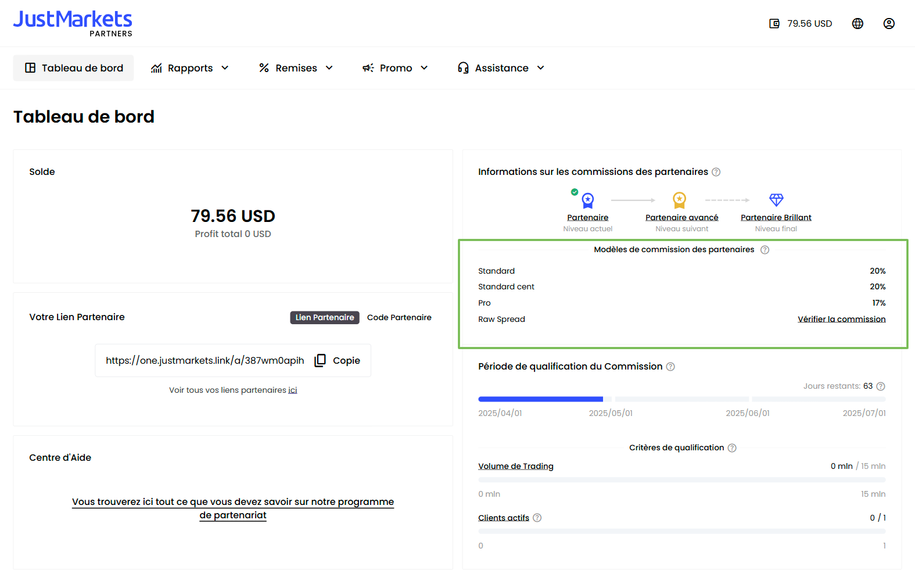
Task: Click the Partenaire avancé gold badge icon
Action: tap(679, 200)
